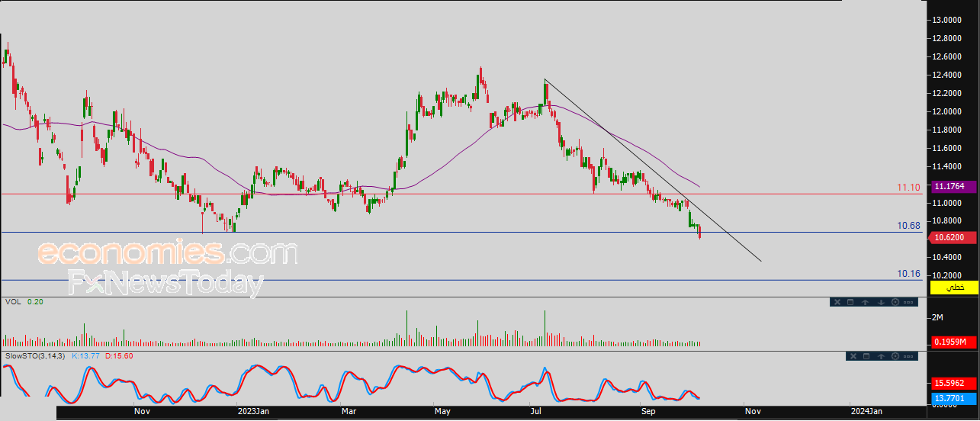Select the blue 10.68 support line
The height and width of the screenshot is (421, 980).
458,233
